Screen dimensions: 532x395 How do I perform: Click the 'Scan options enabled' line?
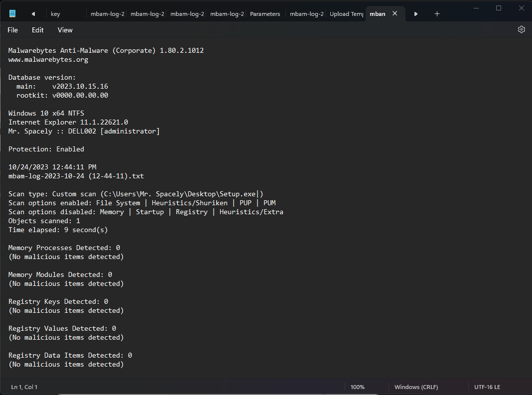[142, 203]
